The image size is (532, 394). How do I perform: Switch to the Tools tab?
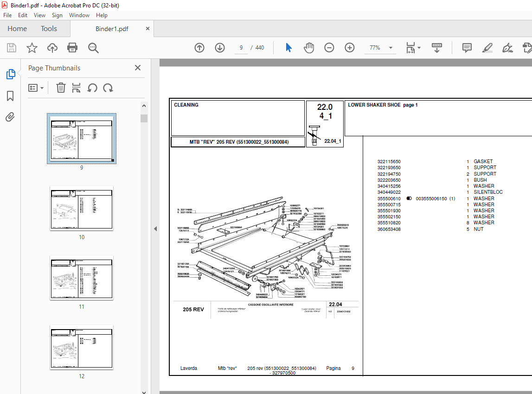pos(49,29)
